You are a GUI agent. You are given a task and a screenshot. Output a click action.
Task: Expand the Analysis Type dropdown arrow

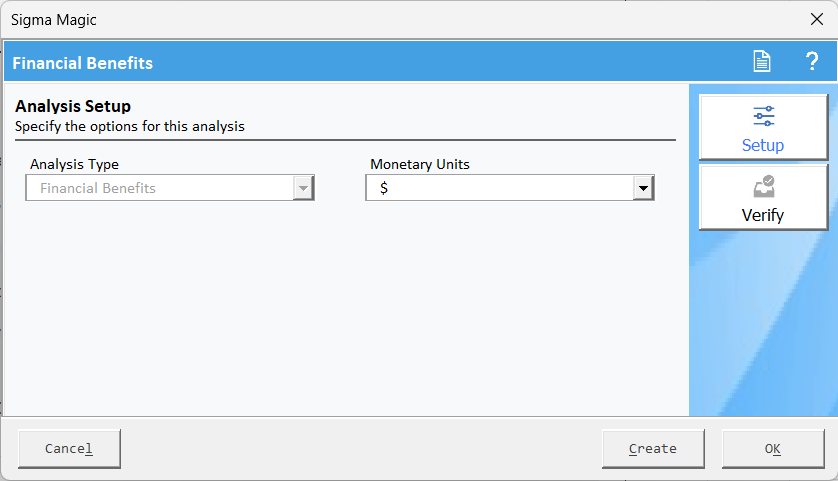303,188
